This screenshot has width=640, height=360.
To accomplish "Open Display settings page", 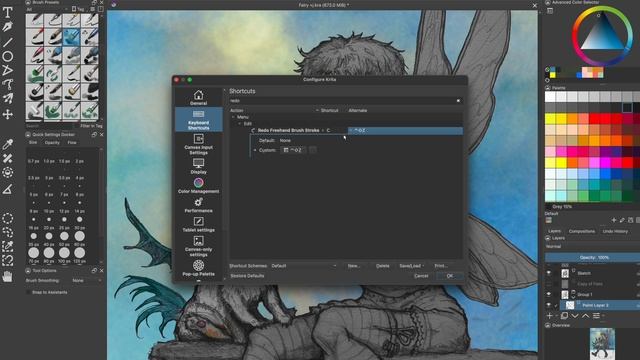I will point(198,166).
